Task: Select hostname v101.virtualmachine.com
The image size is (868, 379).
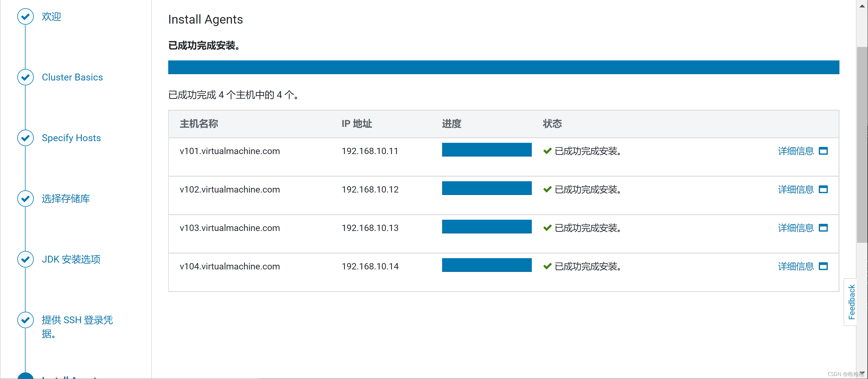Action: (230, 151)
